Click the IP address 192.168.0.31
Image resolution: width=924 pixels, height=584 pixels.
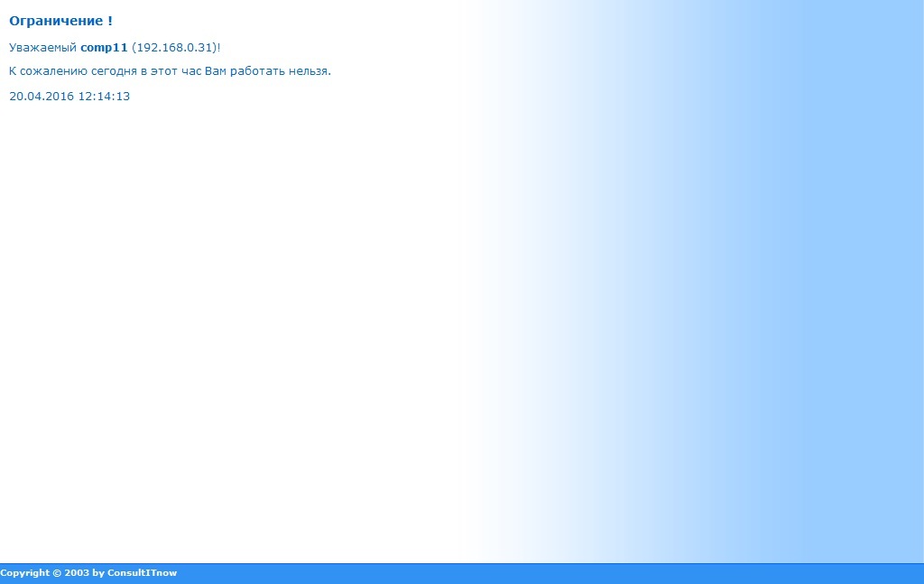click(x=175, y=47)
